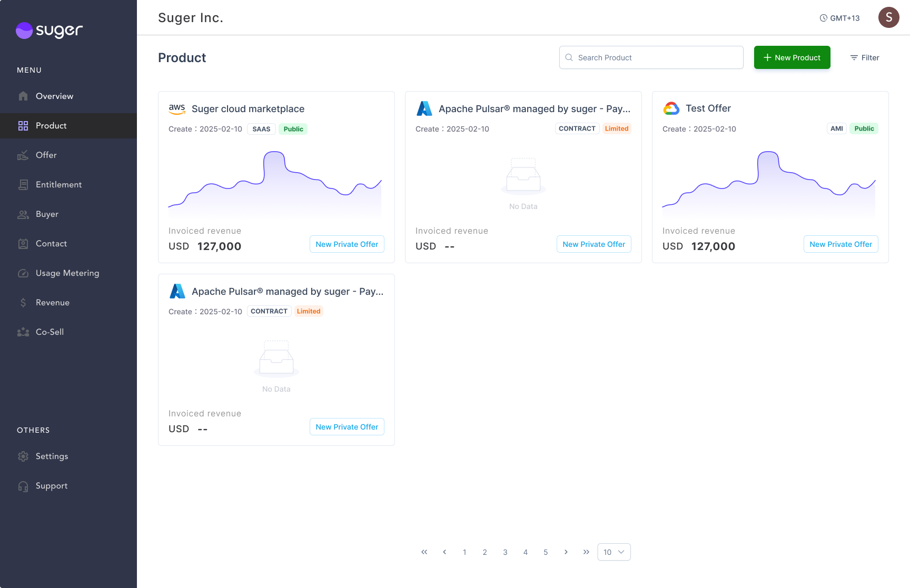This screenshot has height=588, width=910.
Task: Click the Google Cloud logo on Test Offer card
Action: coord(671,108)
